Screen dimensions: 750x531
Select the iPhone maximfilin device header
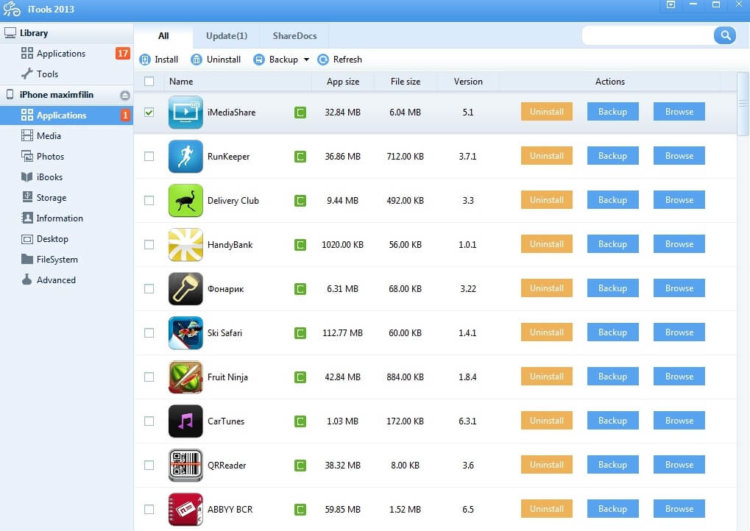click(x=66, y=95)
